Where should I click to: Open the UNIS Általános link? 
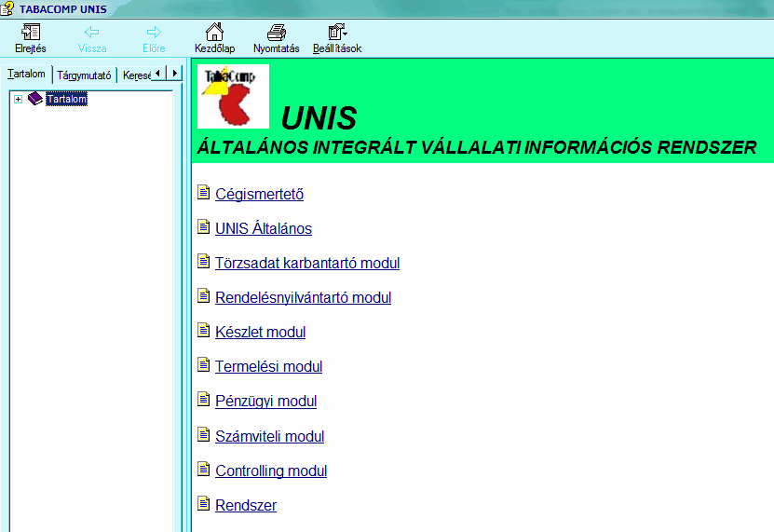(x=264, y=228)
